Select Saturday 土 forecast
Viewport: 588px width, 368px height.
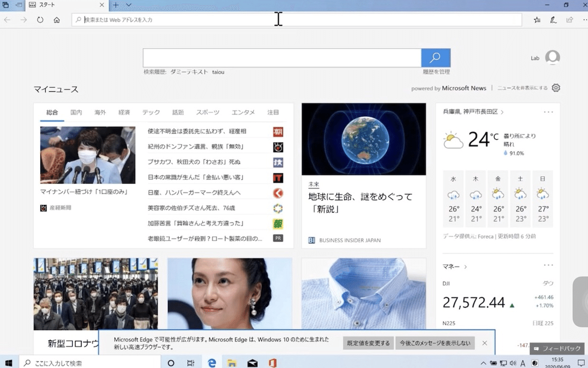(x=520, y=199)
